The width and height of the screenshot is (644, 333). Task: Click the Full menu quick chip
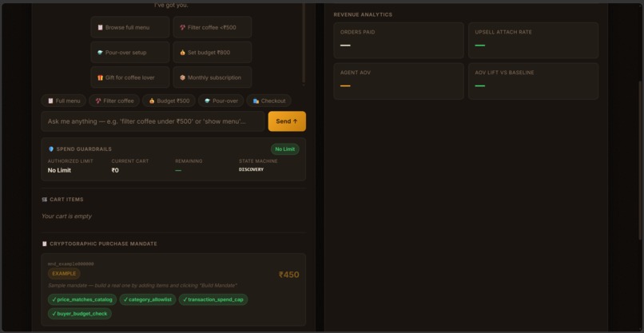(x=64, y=101)
